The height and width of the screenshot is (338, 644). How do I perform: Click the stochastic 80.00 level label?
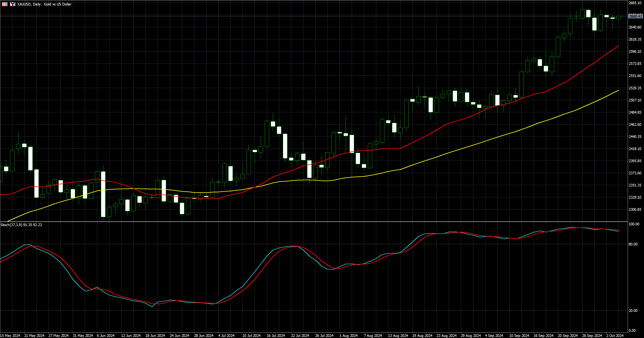633,244
